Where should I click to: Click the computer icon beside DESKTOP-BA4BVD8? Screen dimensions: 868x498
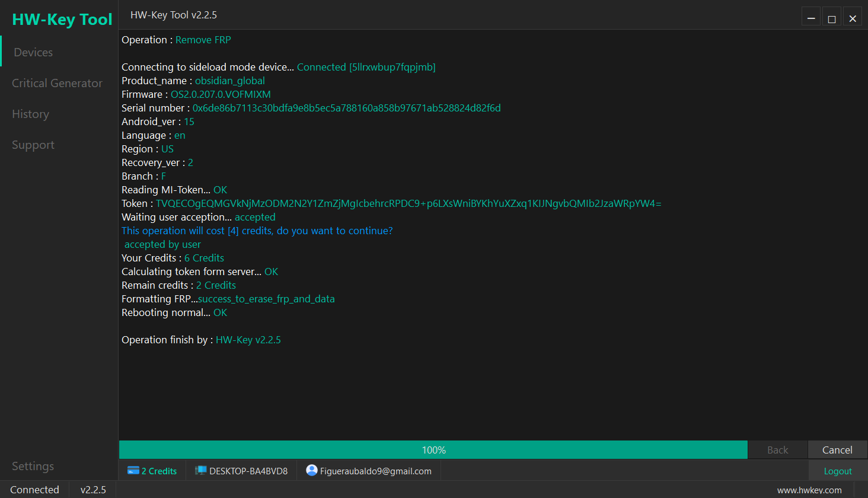[x=202, y=470]
